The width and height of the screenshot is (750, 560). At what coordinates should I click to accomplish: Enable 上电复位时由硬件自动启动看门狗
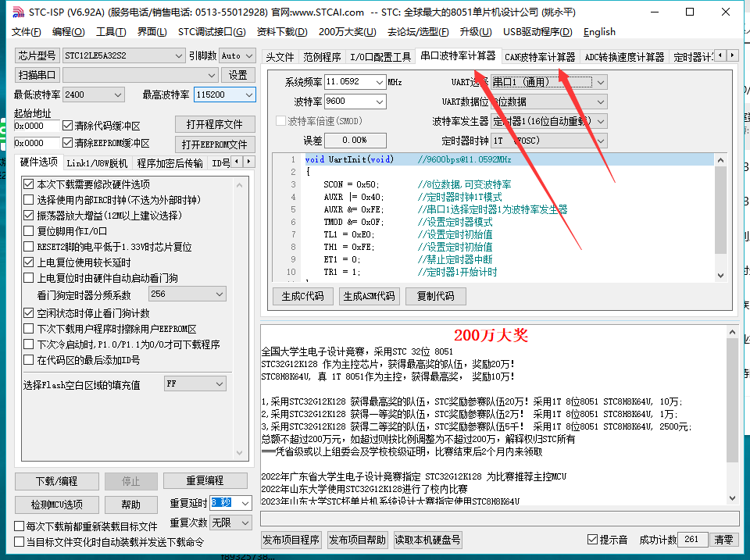[29, 278]
